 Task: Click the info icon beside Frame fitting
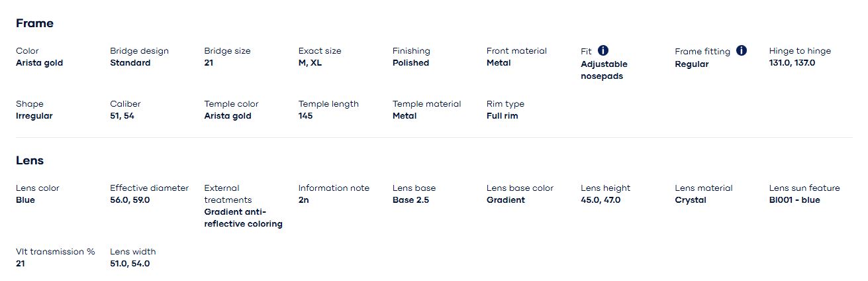[x=742, y=50]
